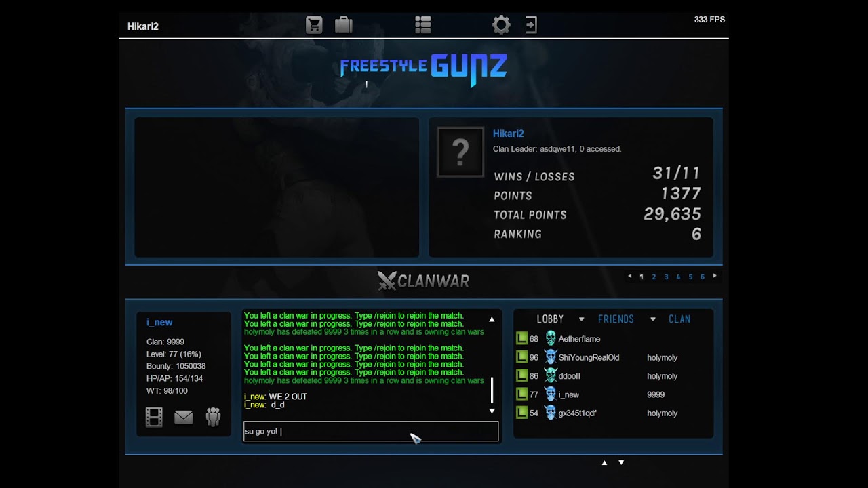Click the green rank badge beside ddooII
The height and width of the screenshot is (488, 868).
tap(521, 375)
